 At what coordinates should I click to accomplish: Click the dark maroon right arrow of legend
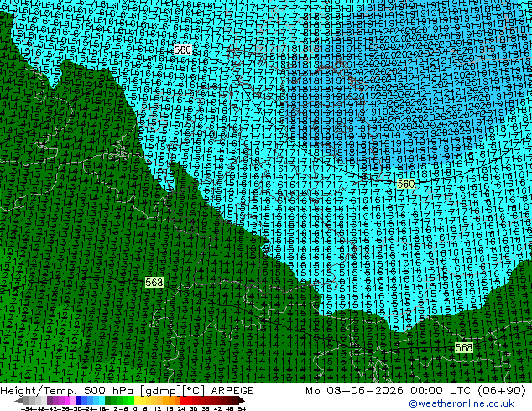241,400
